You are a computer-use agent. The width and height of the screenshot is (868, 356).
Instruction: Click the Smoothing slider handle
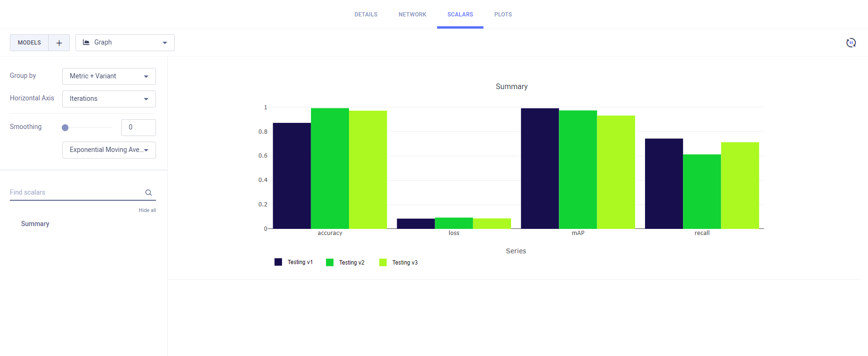(x=65, y=128)
